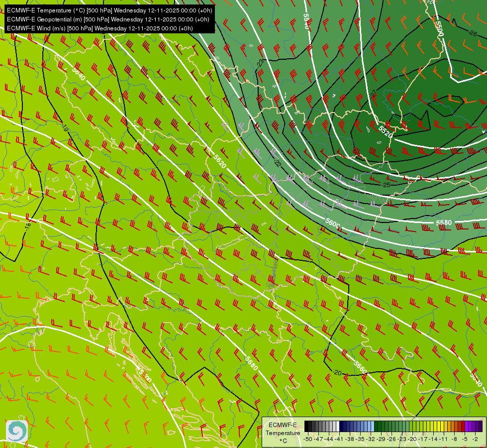487x448 pixels.
Task: Click the darkest red swatch before -5
Action: tap(463, 426)
